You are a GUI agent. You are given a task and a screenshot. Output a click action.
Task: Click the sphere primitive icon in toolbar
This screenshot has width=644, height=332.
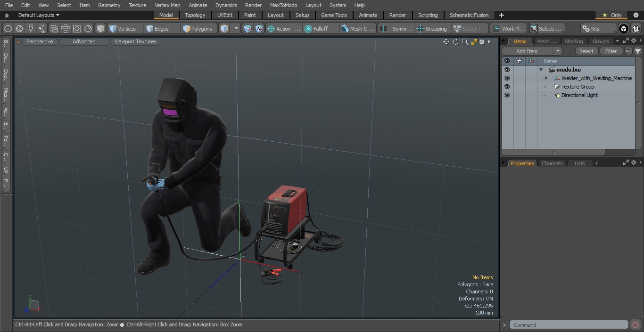point(8,29)
